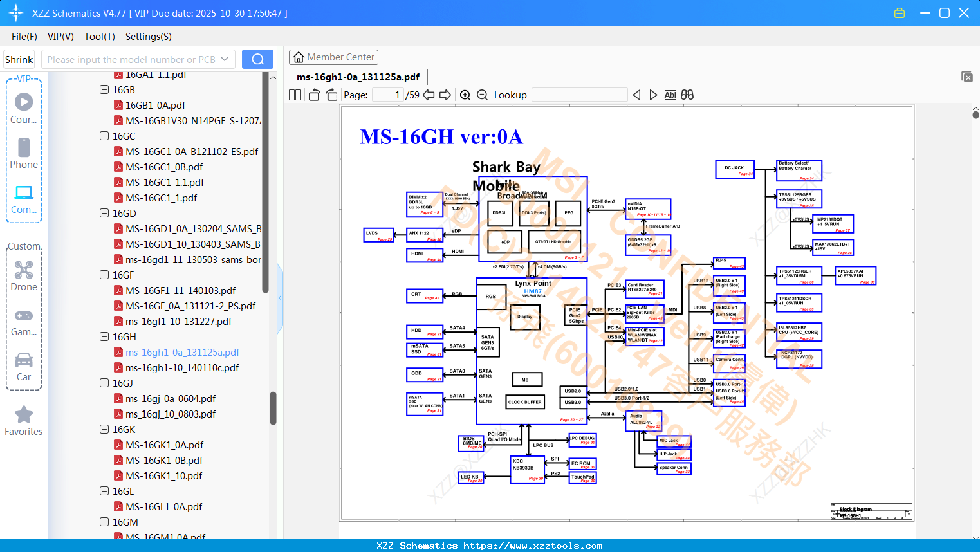Image resolution: width=980 pixels, height=552 pixels.
Task: Click the VIP gift icon in title bar
Action: (900, 13)
